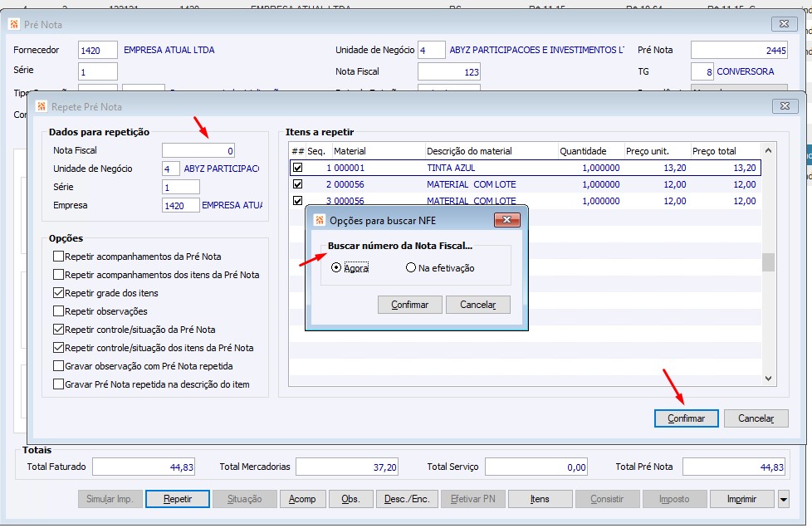This screenshot has width=812, height=528.
Task: Click the Nota Fiscal field in Dados para repetição
Action: [x=198, y=150]
